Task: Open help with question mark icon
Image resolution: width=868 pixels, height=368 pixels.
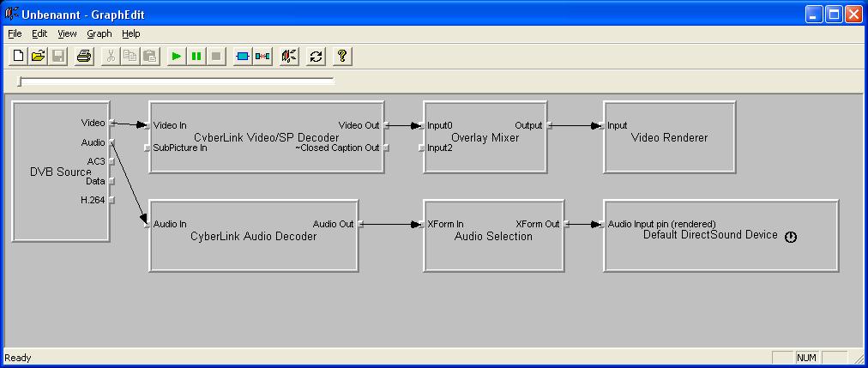Action: tap(342, 57)
